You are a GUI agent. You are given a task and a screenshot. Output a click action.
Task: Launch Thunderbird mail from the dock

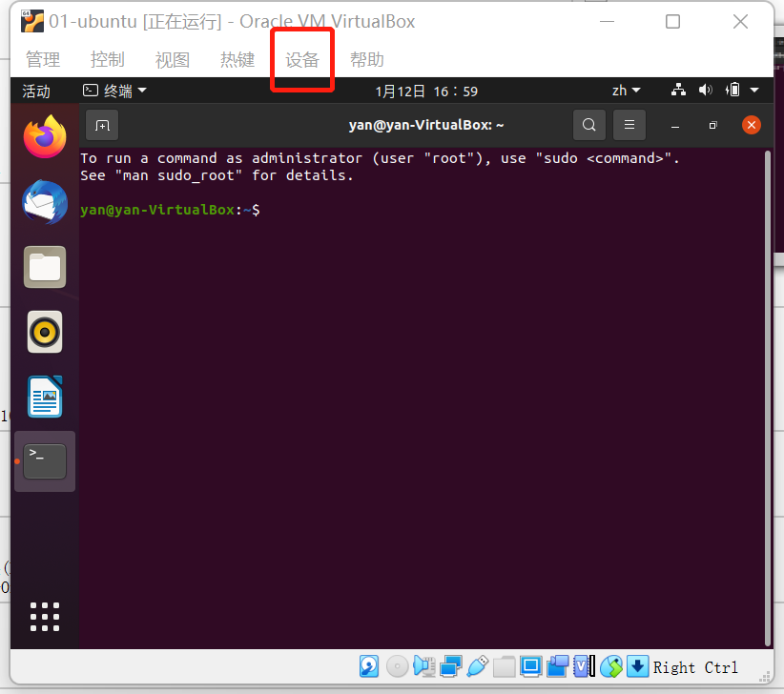tap(45, 202)
